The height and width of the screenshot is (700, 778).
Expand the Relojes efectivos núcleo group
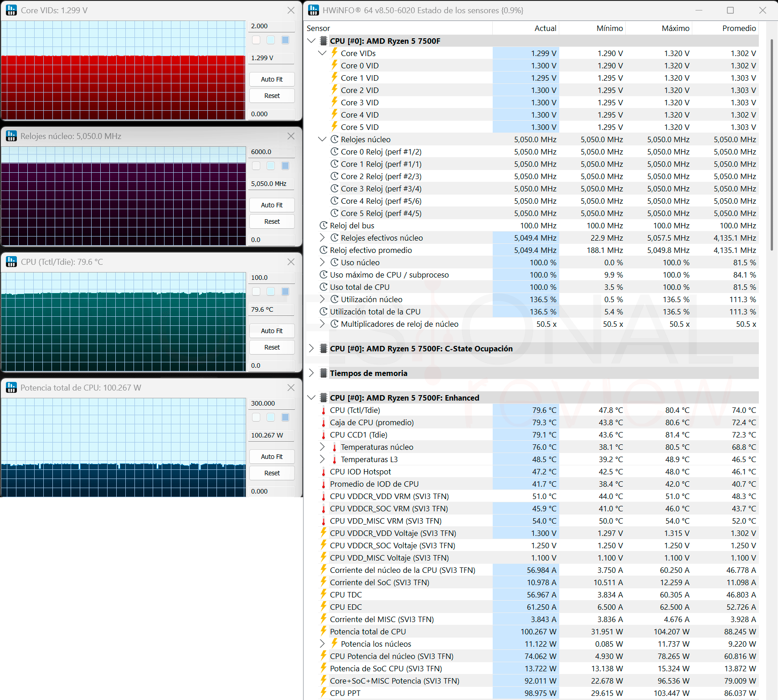tap(322, 237)
